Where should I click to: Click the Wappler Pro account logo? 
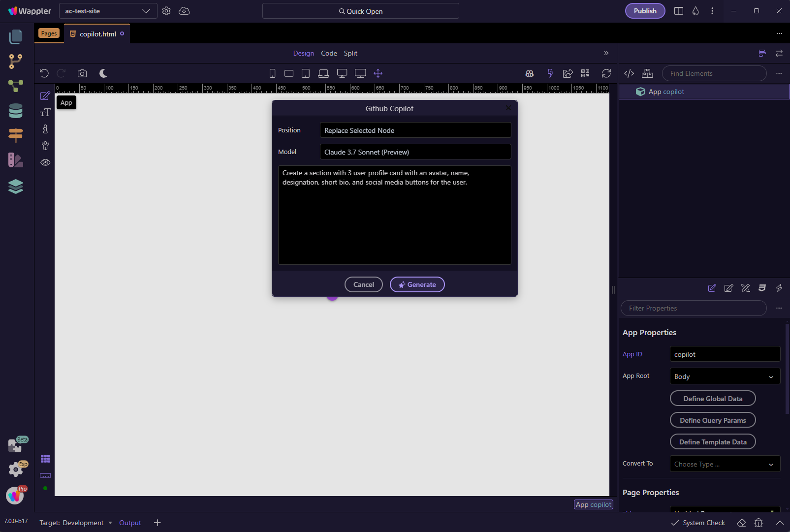tap(15, 496)
